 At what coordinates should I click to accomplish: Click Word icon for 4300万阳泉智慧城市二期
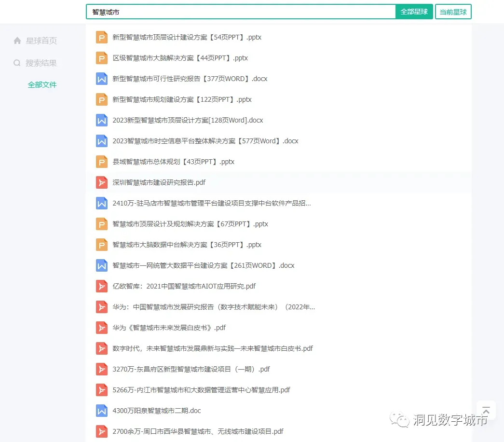coord(102,411)
